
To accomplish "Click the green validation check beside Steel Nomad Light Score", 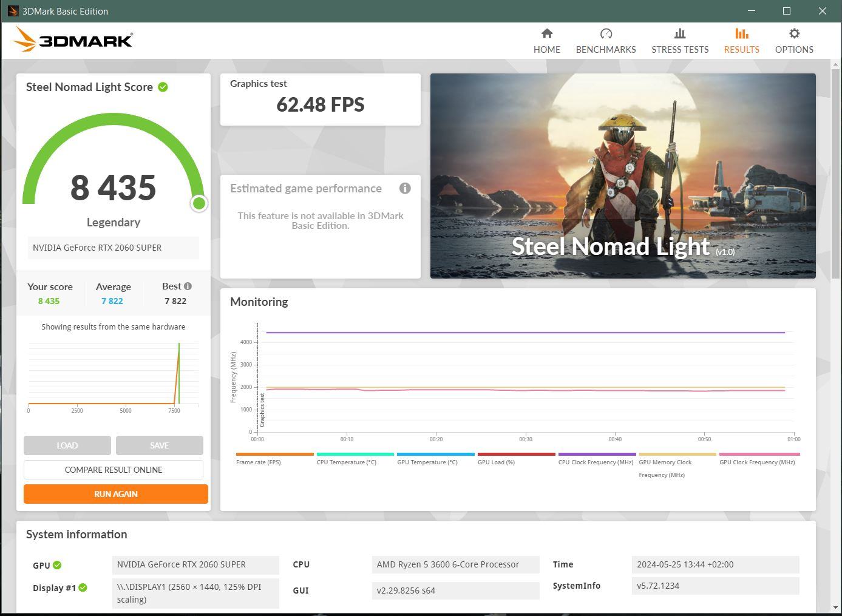I will pyautogui.click(x=163, y=87).
